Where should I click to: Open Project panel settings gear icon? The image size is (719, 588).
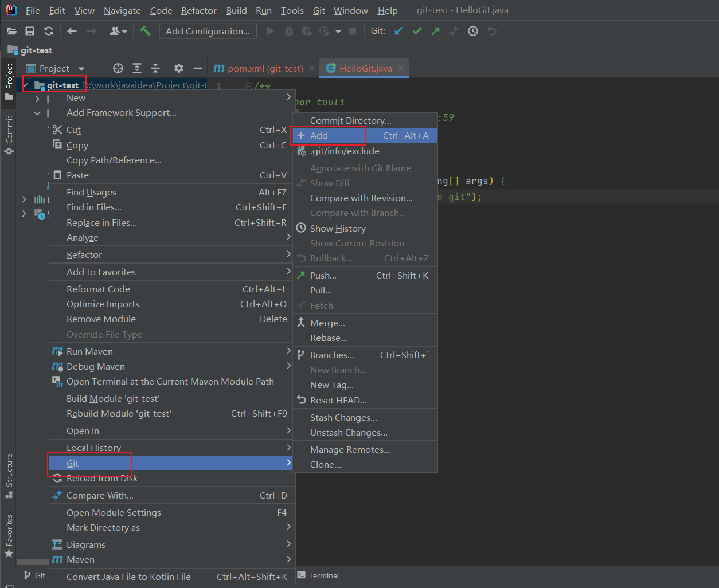click(178, 68)
